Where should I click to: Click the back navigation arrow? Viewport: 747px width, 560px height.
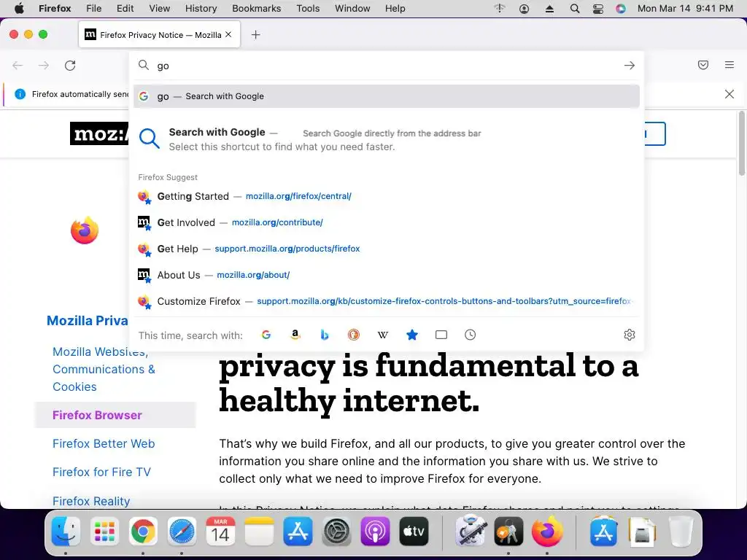(x=18, y=65)
